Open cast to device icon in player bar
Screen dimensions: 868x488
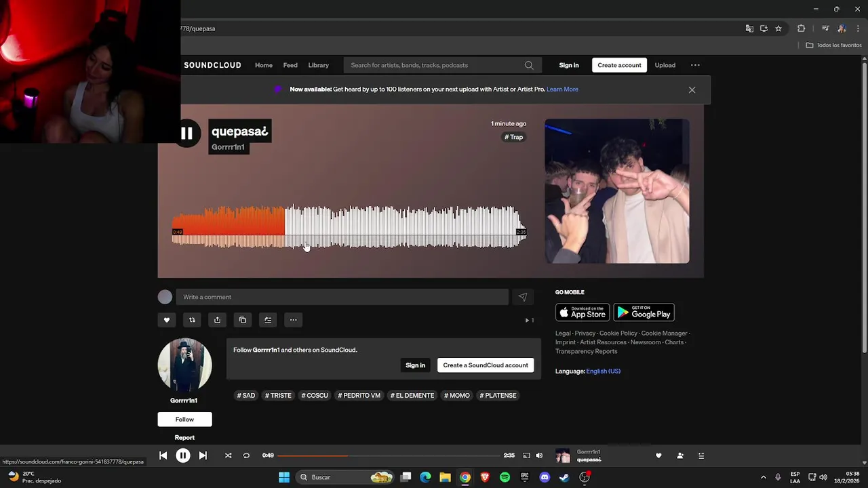[526, 456]
